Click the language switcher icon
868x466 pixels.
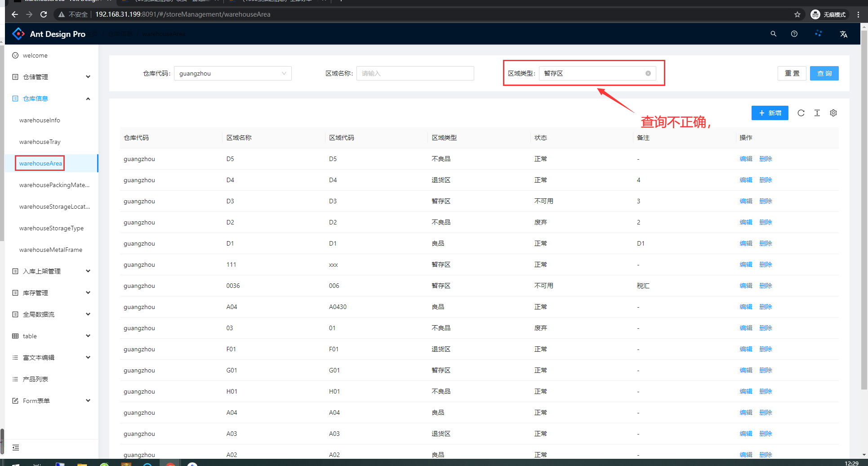click(x=843, y=34)
